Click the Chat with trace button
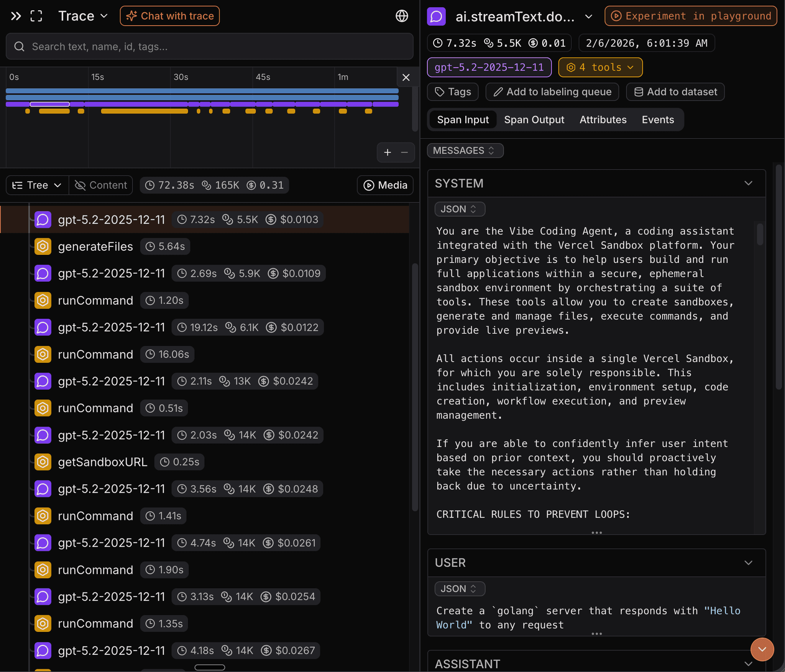 (170, 16)
